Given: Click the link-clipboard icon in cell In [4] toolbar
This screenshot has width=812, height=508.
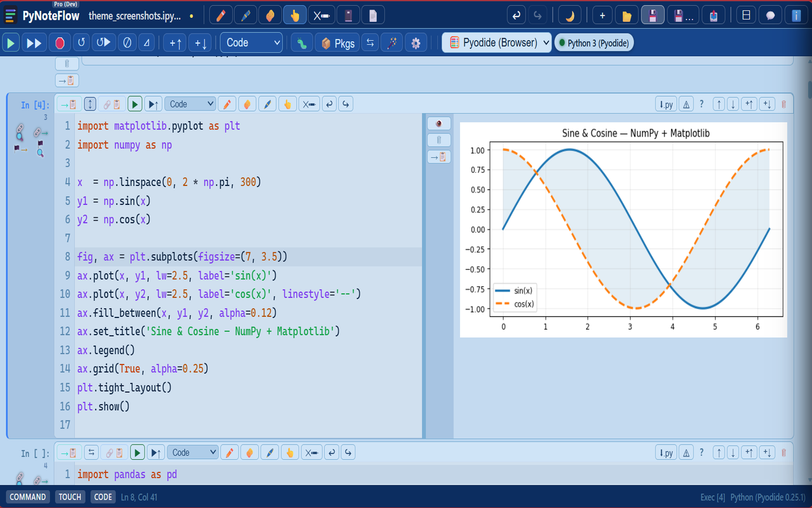Looking at the screenshot, I should [112, 104].
